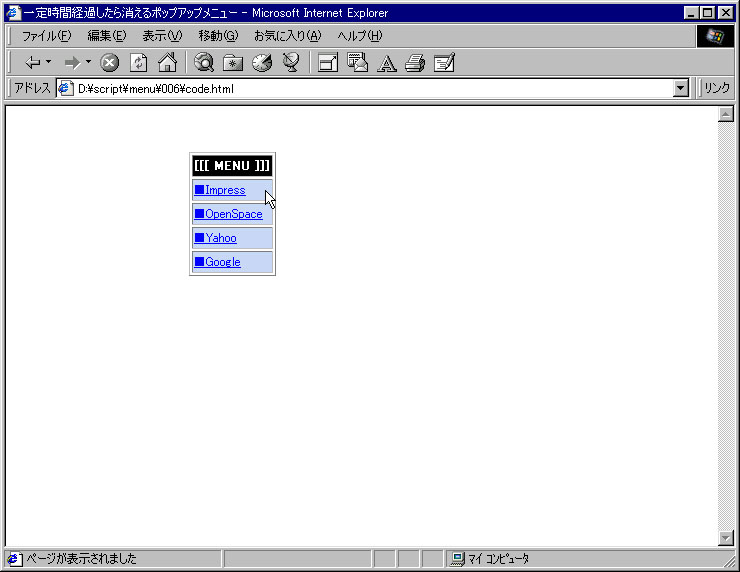Image resolution: width=740 pixels, height=572 pixels.
Task: Open the Edit page toolbar icon
Action: (444, 62)
